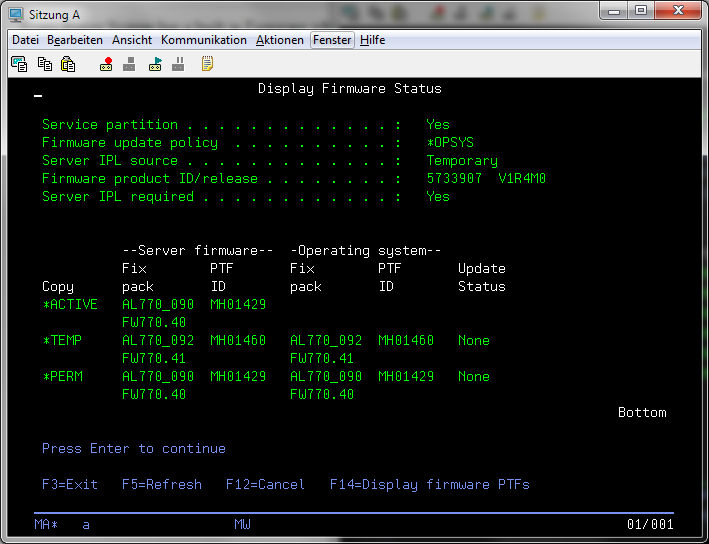
Task: Open the Ansicht menu
Action: click(132, 40)
